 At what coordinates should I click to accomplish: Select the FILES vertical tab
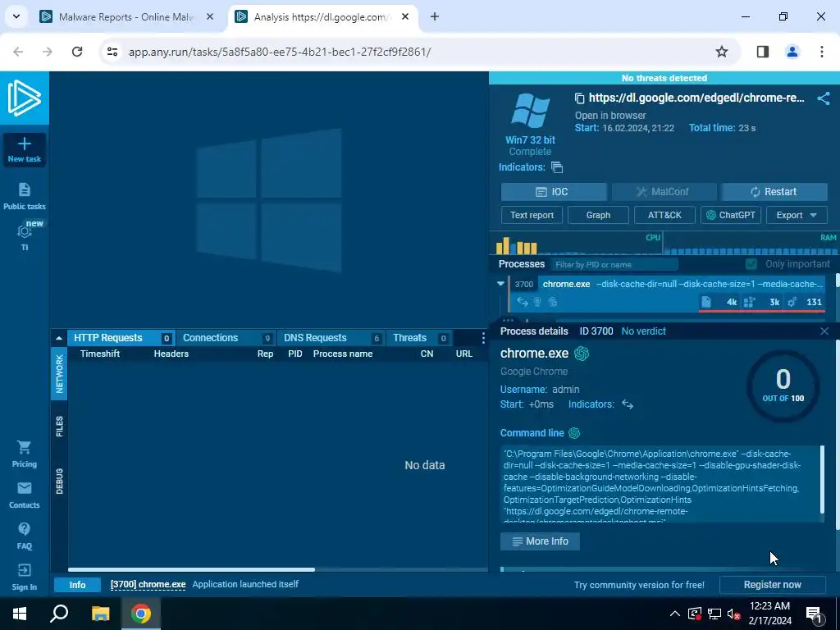coord(59,427)
